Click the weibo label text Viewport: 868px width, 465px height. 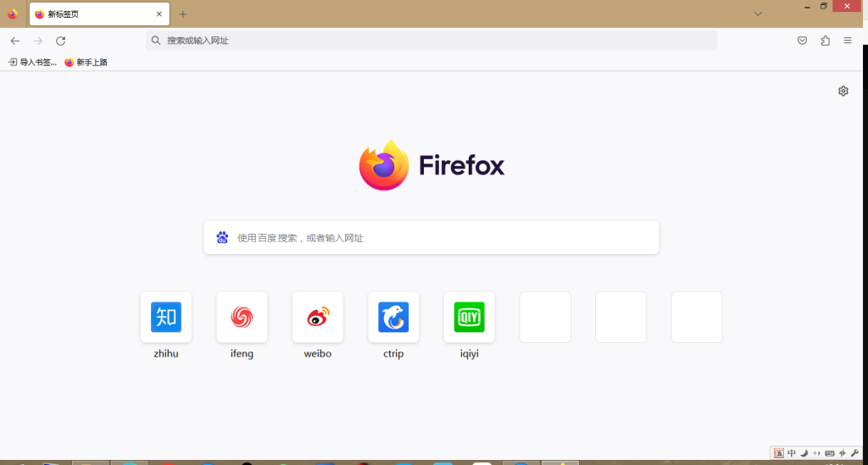[x=318, y=354]
